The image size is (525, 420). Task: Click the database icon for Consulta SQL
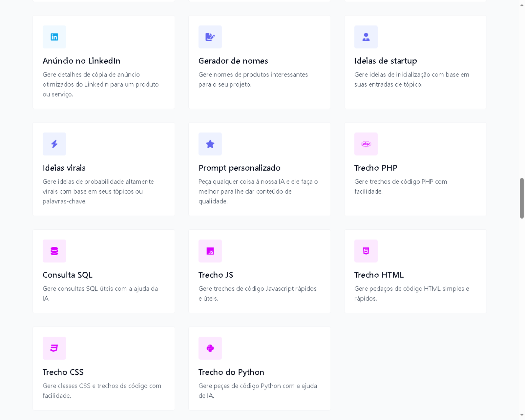pos(54,251)
